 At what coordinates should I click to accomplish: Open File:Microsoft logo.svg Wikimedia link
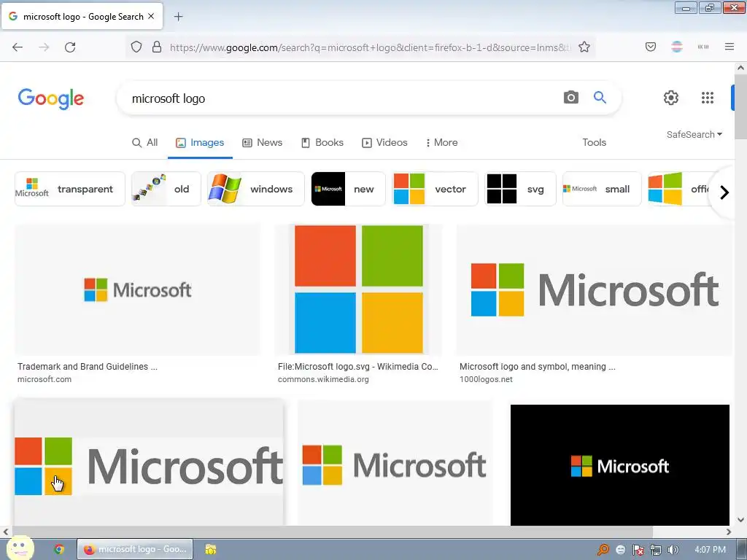357,367
